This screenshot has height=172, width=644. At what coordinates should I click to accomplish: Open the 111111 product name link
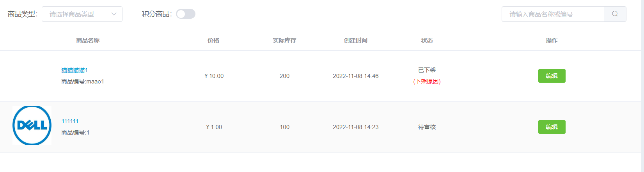tap(70, 121)
